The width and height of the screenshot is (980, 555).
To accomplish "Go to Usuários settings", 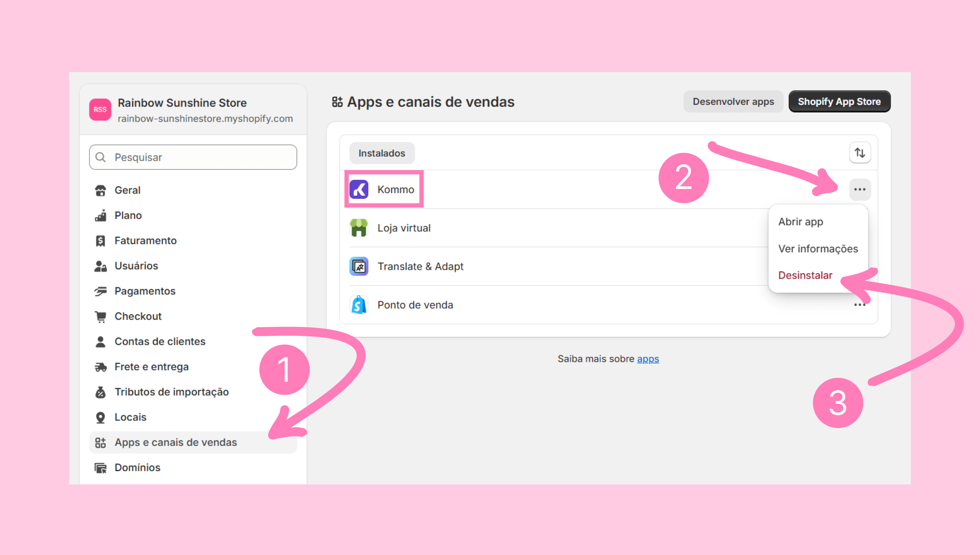I will tap(193, 266).
